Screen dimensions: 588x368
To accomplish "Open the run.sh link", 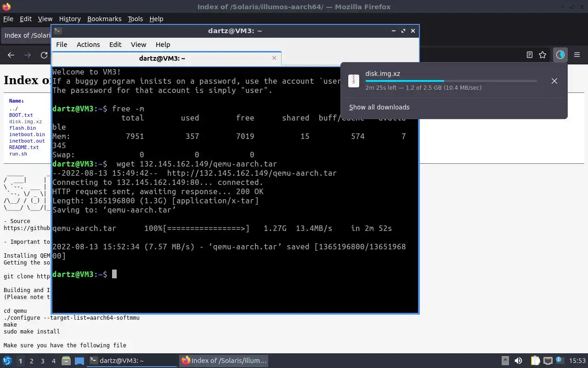I will tap(18, 154).
